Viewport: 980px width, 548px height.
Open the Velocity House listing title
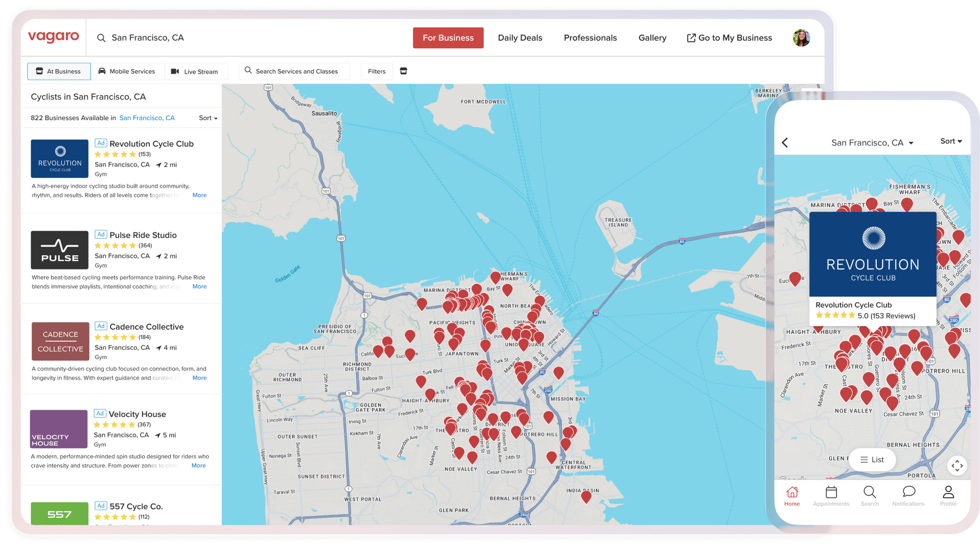137,414
